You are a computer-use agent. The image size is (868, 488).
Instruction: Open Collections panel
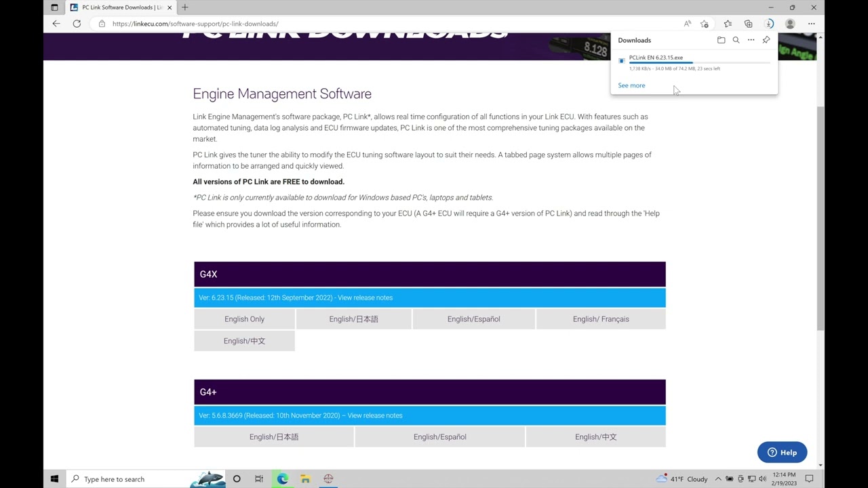[x=748, y=24]
